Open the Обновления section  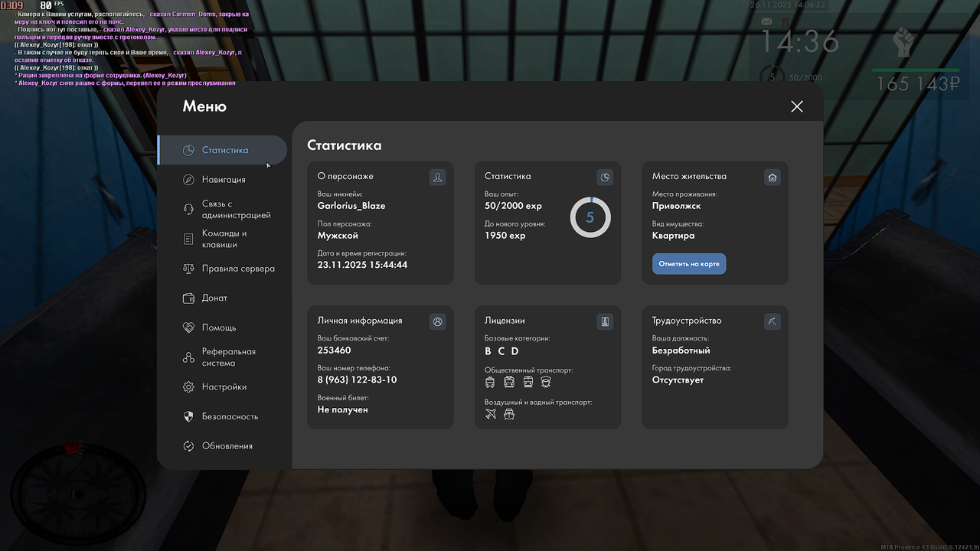tap(222, 446)
